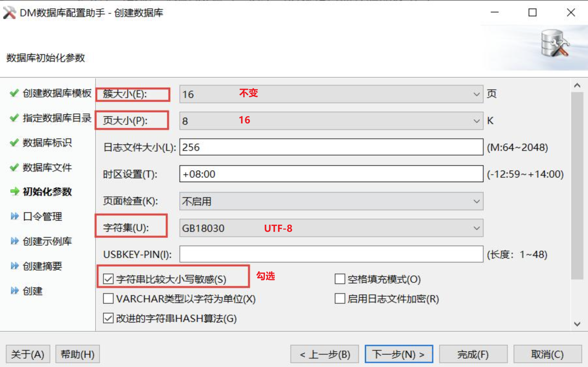Click the vertical scrollbar thumb

coord(577,186)
